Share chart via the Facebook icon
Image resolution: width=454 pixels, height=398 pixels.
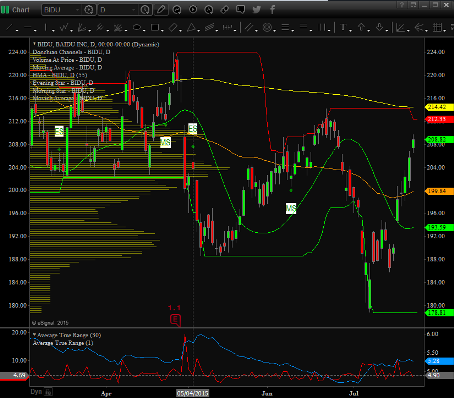(x=272, y=10)
